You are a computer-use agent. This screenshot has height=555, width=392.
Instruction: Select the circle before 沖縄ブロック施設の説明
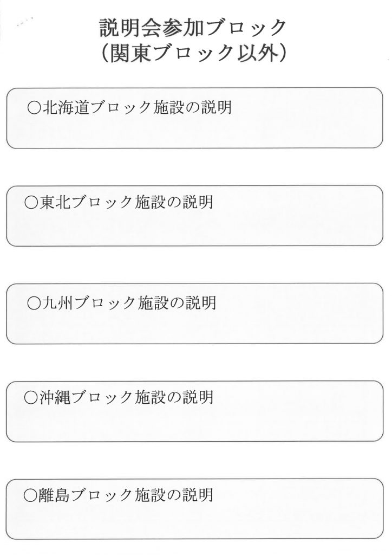[x=31, y=398]
